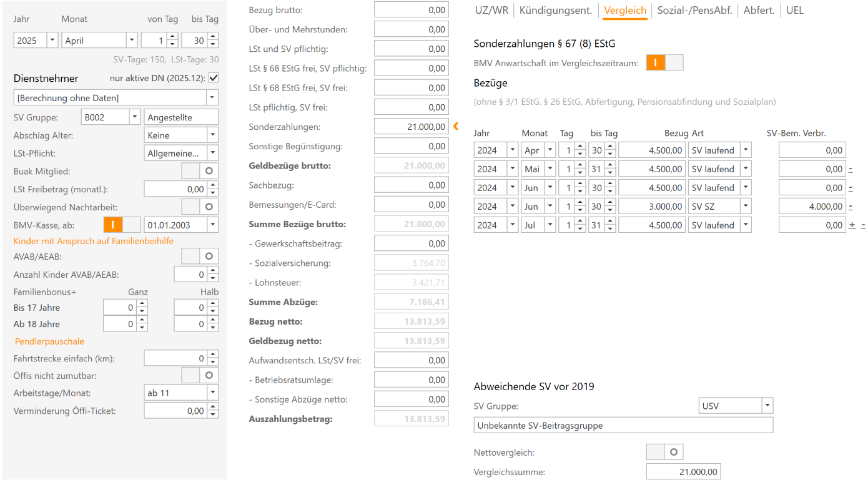Turn off BMV Anwartschaft im Vergleichszeitraum switch
Screen dimensions: 868x480
[x=664, y=62]
